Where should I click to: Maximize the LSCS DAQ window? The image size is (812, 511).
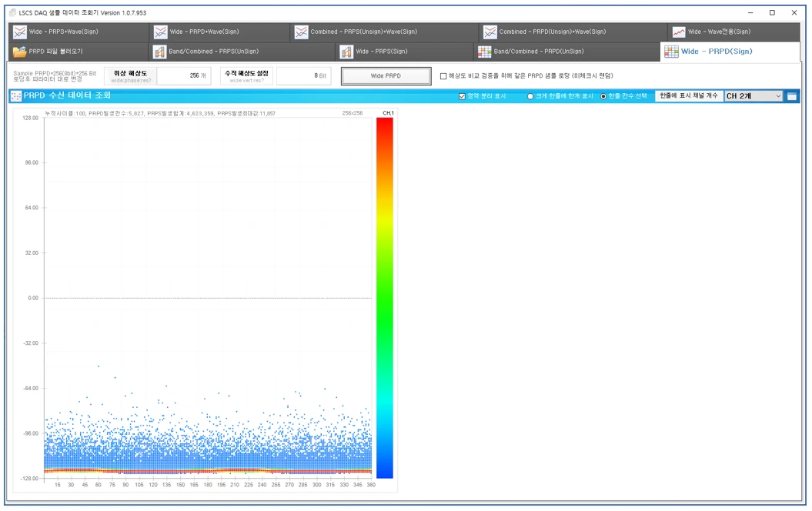(x=772, y=12)
